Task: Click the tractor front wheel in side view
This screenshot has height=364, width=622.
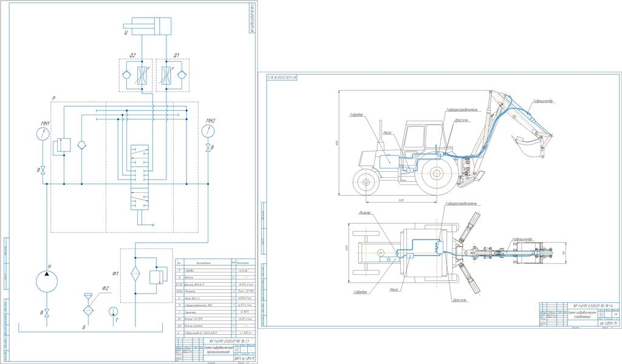Action: pyautogui.click(x=366, y=181)
